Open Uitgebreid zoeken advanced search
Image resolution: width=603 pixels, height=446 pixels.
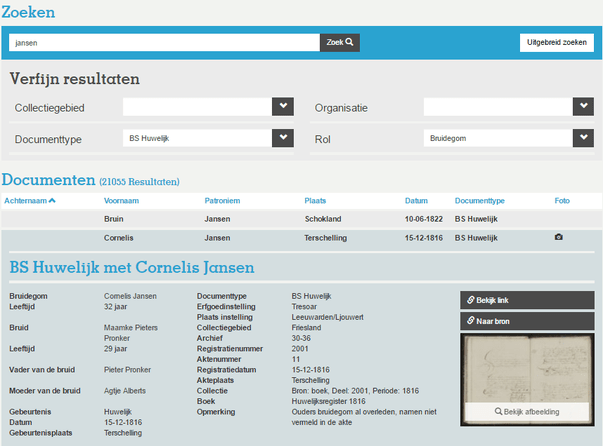[556, 42]
